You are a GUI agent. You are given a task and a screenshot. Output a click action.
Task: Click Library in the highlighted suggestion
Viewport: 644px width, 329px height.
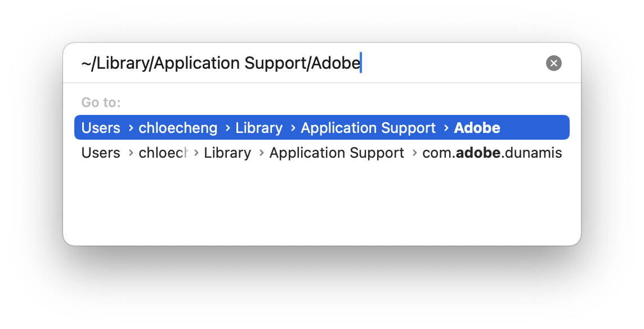point(259,127)
